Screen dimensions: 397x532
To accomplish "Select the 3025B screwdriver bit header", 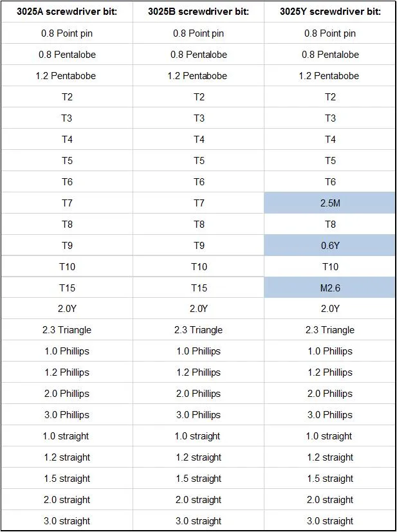I will tap(198, 12).
